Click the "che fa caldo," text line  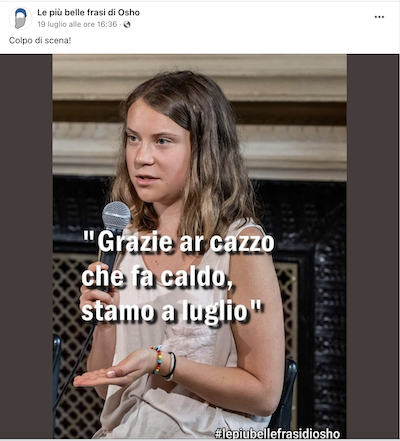[x=156, y=277]
